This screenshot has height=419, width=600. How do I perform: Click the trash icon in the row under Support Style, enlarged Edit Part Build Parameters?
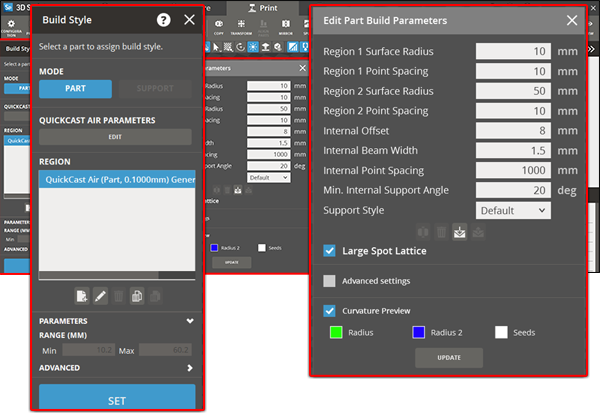[441, 232]
